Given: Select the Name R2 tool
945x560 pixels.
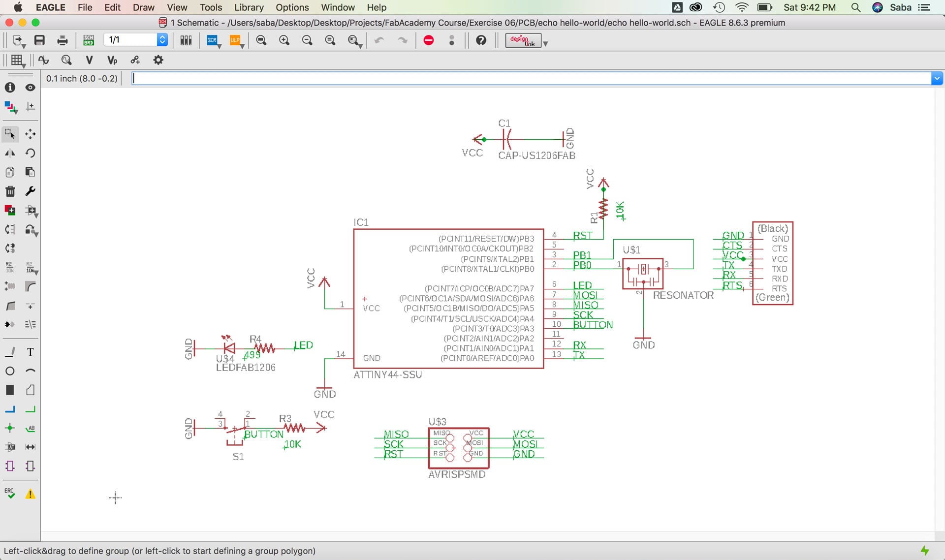Looking at the screenshot, I should 10,267.
